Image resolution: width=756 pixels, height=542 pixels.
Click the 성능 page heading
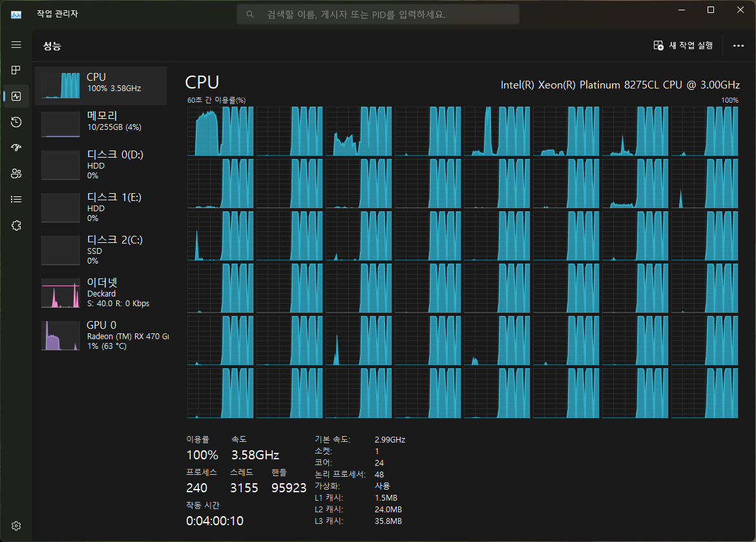(52, 46)
